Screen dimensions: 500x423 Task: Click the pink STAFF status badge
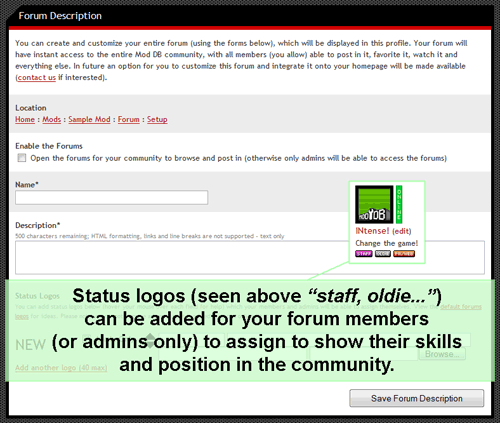coord(364,254)
